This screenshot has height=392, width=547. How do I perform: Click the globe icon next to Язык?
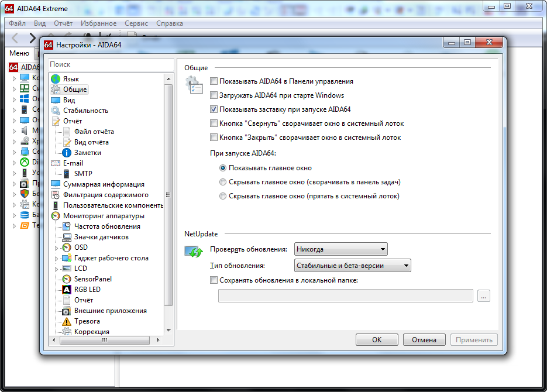(x=56, y=79)
